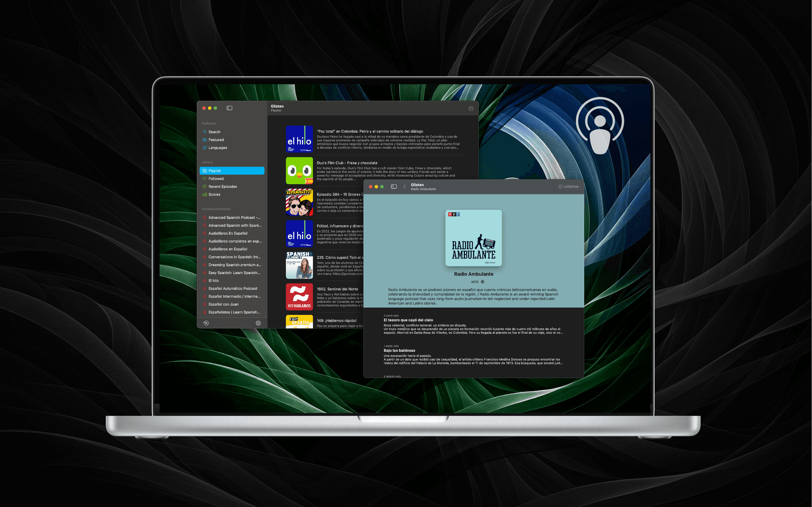
Task: Go back using chevron in Radio Ambulante window
Action: coord(404,186)
